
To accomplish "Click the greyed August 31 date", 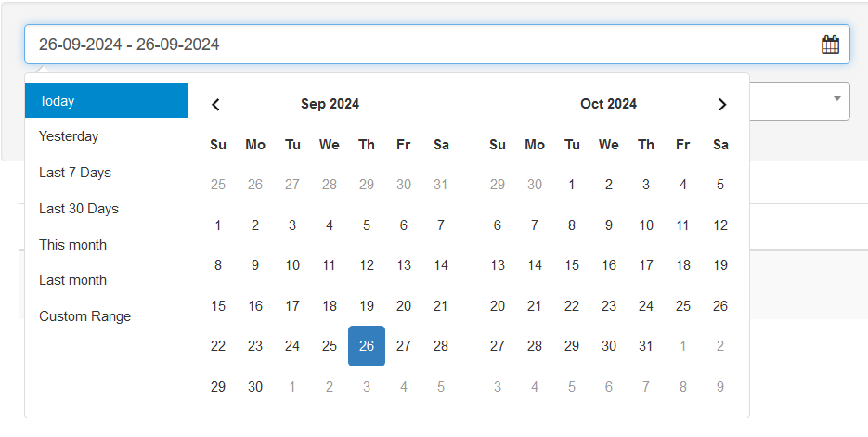I will click(441, 185).
